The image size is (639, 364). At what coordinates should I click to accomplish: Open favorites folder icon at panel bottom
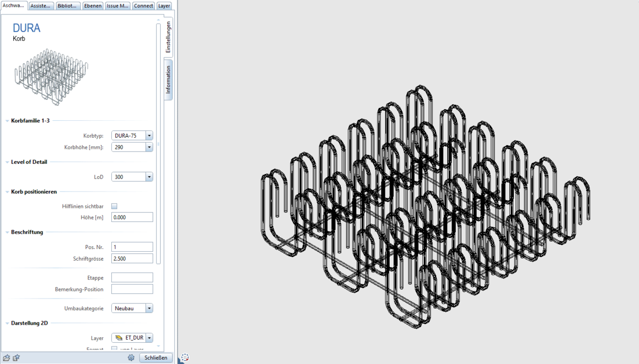pyautogui.click(x=6, y=358)
